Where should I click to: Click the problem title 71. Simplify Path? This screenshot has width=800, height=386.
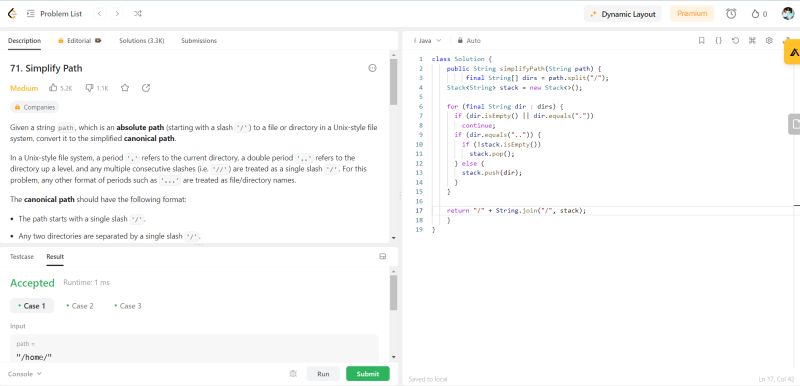click(x=46, y=68)
